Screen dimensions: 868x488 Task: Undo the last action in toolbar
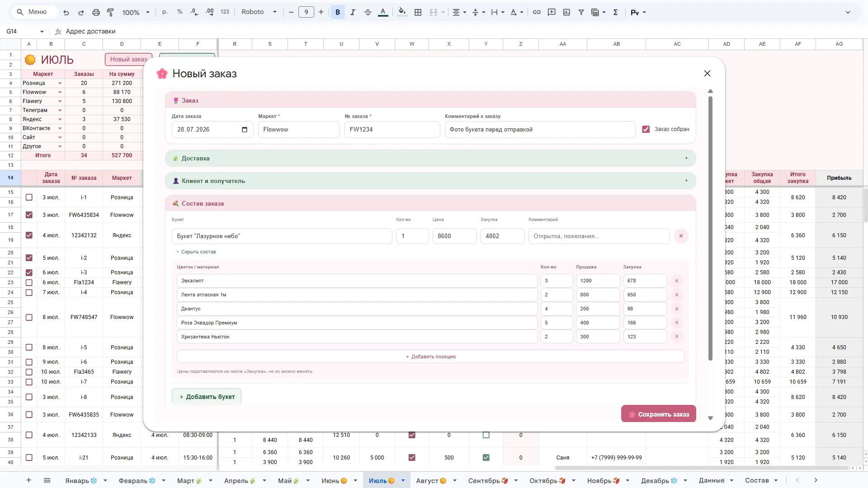[66, 12]
